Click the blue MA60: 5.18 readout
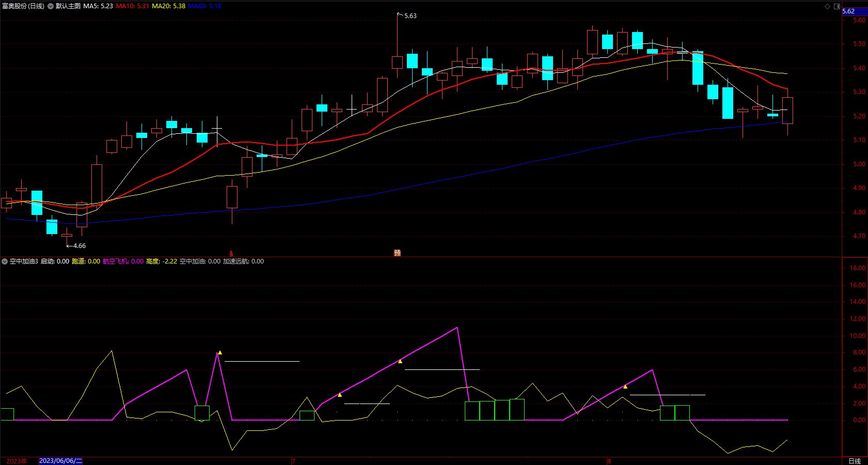Screen dimensions: 868x465 [205, 6]
